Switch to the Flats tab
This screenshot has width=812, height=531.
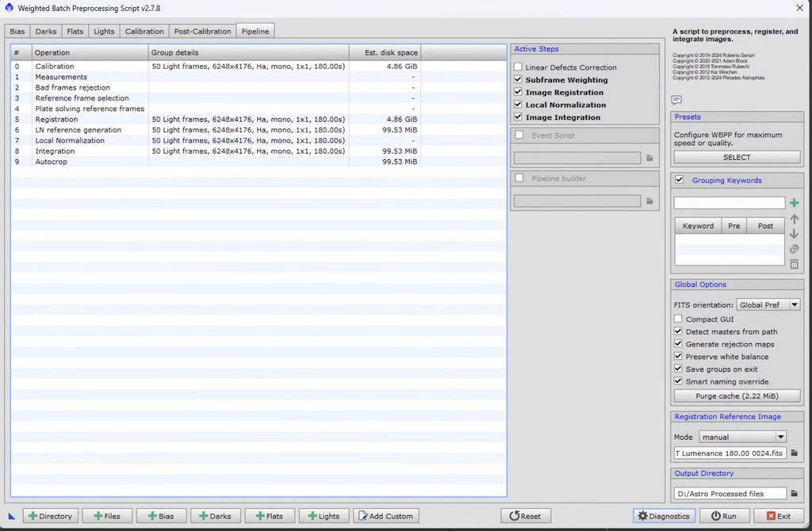pos(75,31)
